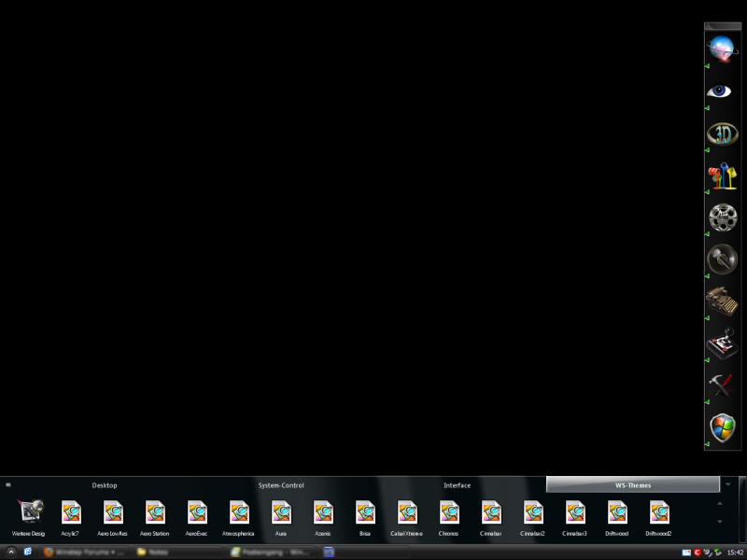Open the paint buckets graphics icon

pyautogui.click(x=722, y=176)
